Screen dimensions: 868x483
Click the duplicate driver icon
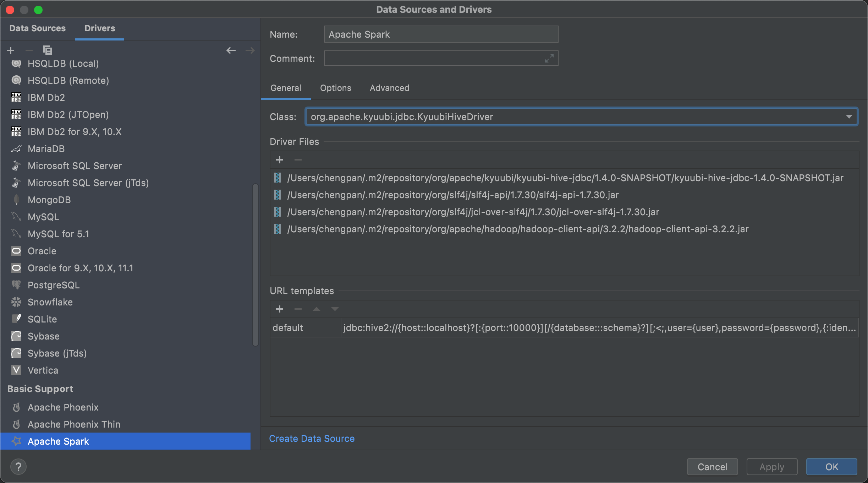47,50
